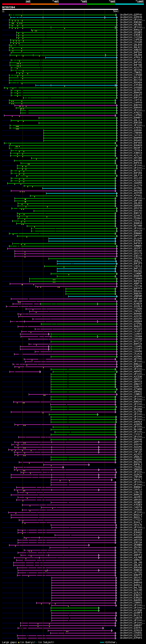Image resolution: width=146 pixels, height=644 pixels.
Task: Click the label UniRef100_B4QA77
Action: [x=131, y=580]
